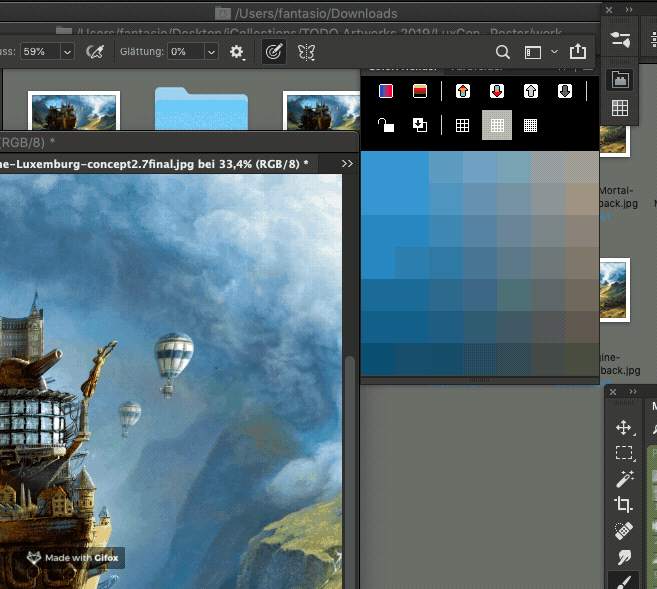Pick the tan beige swatch at right
This screenshot has width=657, height=589.
(582, 199)
